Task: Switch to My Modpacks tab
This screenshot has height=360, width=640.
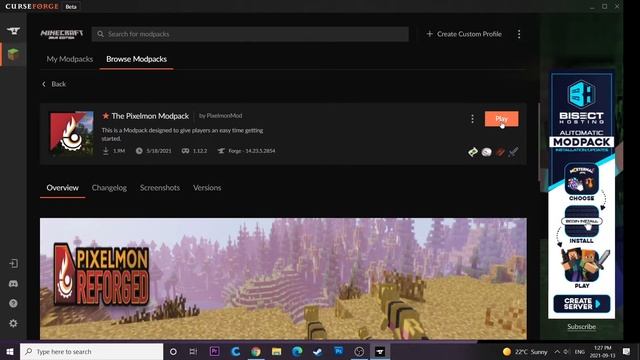Action: pos(70,59)
